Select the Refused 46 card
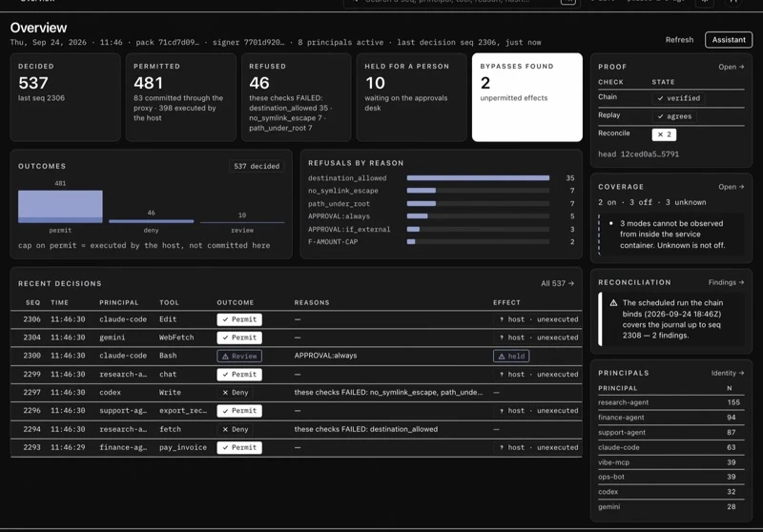Screen dimensions: 763x532 [296, 97]
